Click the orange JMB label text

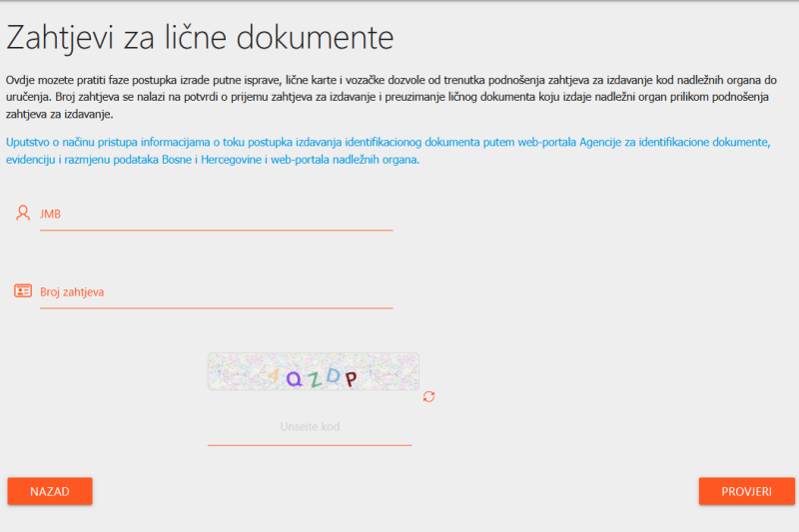pos(51,214)
